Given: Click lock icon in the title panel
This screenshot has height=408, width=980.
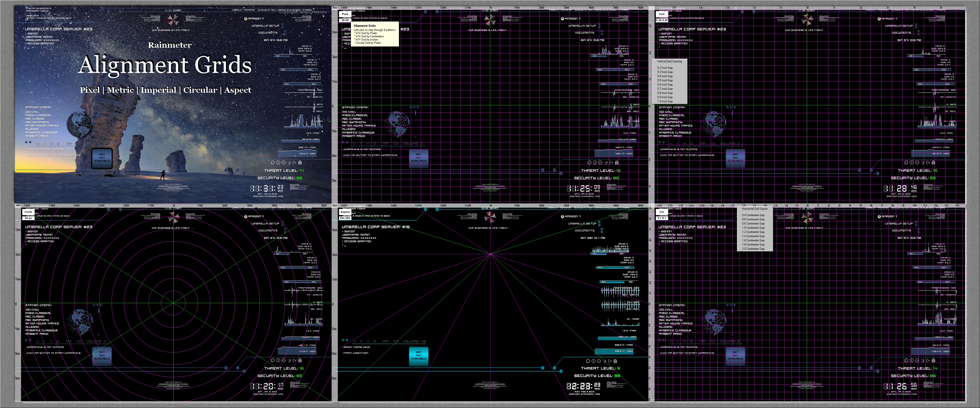Looking at the screenshot, I should click(x=300, y=162).
